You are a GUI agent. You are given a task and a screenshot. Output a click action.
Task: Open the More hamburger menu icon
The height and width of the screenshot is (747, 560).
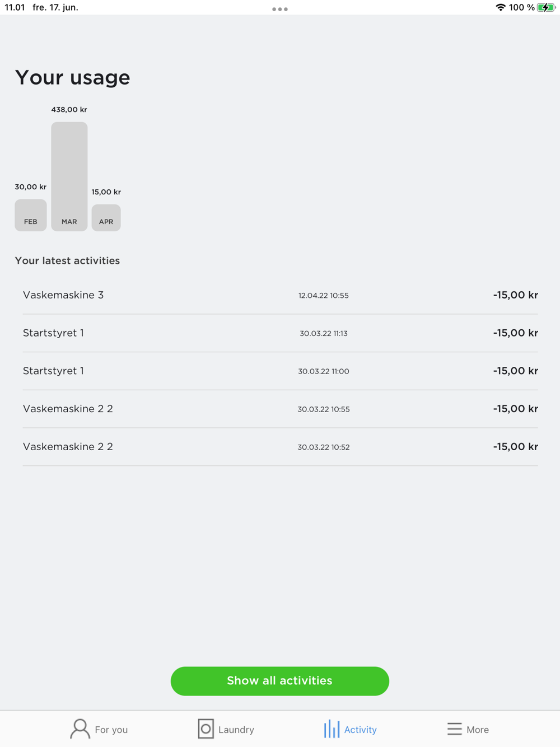454,729
